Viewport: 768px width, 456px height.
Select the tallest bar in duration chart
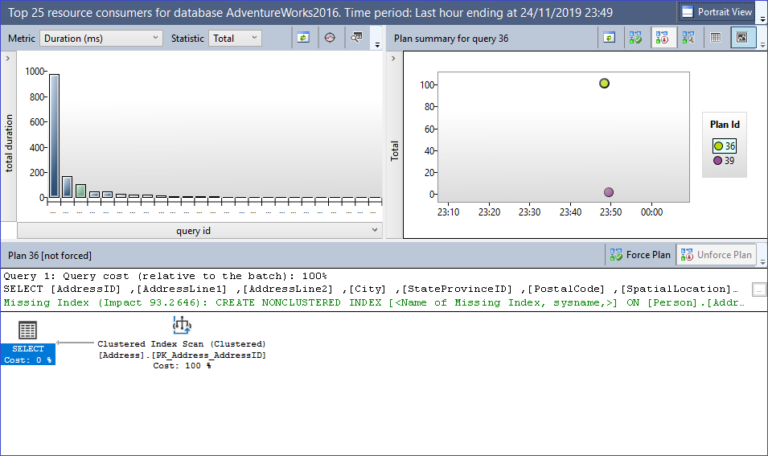tap(54, 136)
